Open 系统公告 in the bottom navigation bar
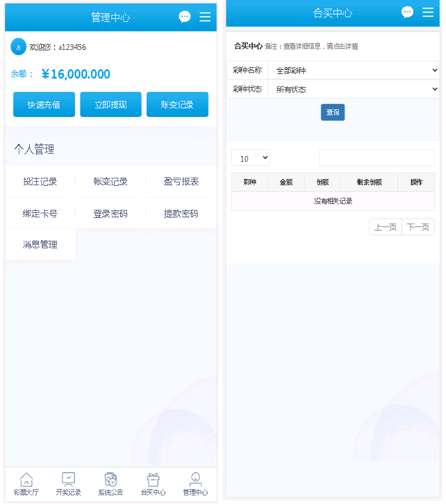The width and height of the screenshot is (446, 504). (111, 485)
